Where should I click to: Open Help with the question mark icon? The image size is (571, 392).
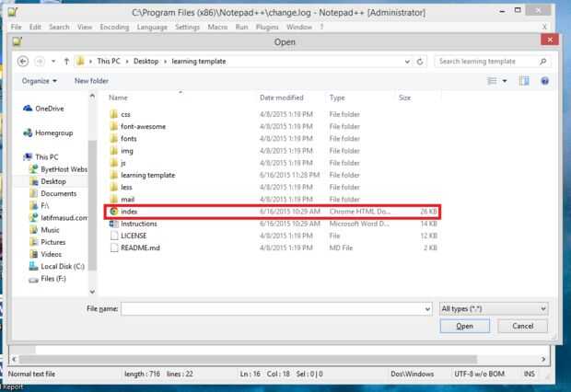click(545, 81)
